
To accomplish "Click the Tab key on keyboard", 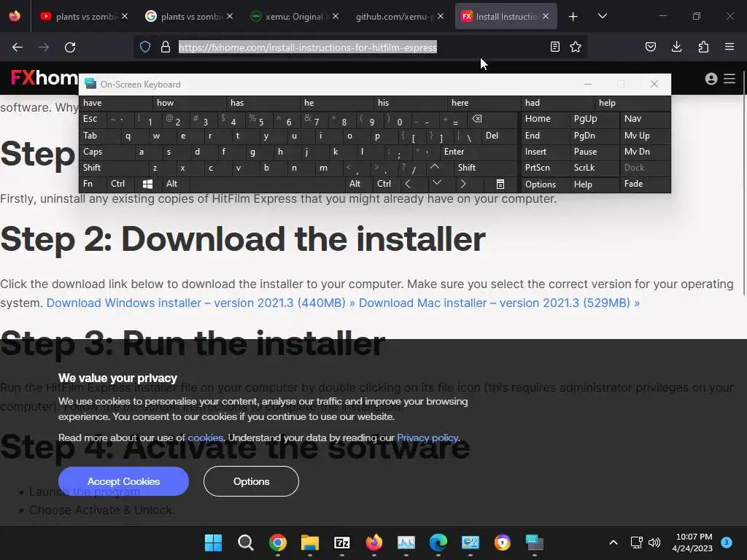I will (x=99, y=136).
